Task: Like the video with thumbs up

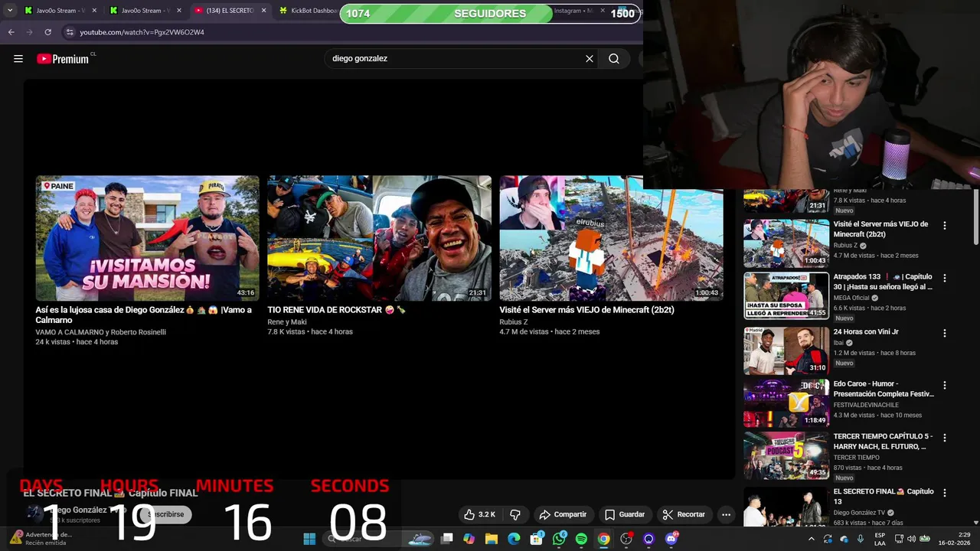Action: tap(479, 514)
